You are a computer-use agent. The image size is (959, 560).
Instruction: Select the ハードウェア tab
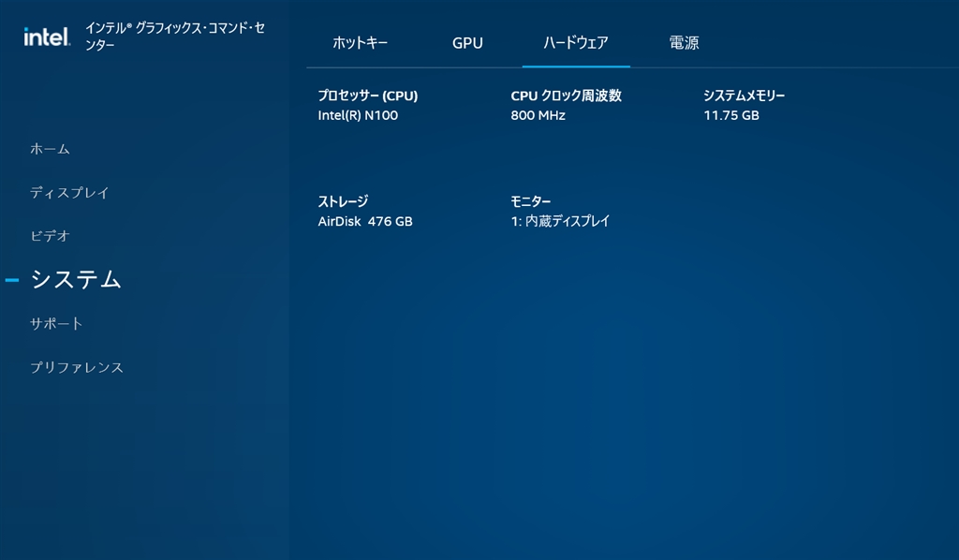pyautogui.click(x=576, y=43)
